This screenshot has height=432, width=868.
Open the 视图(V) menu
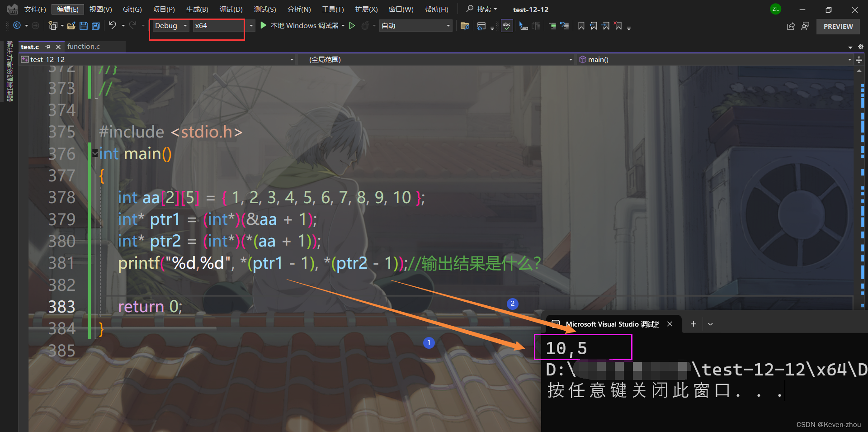click(x=100, y=9)
